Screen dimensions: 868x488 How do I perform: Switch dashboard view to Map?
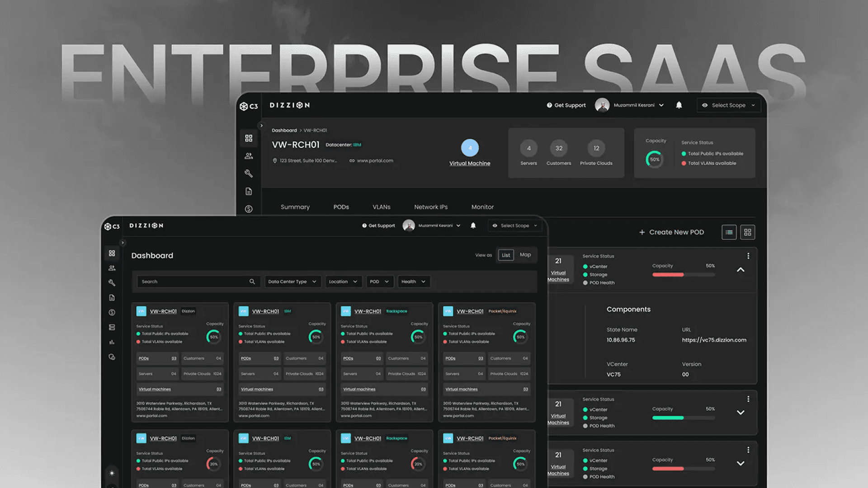click(525, 255)
